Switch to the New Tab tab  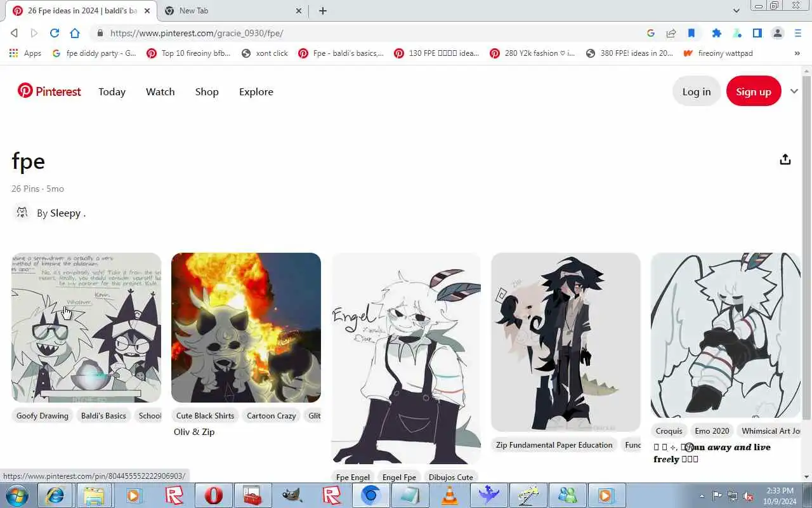[x=232, y=11]
